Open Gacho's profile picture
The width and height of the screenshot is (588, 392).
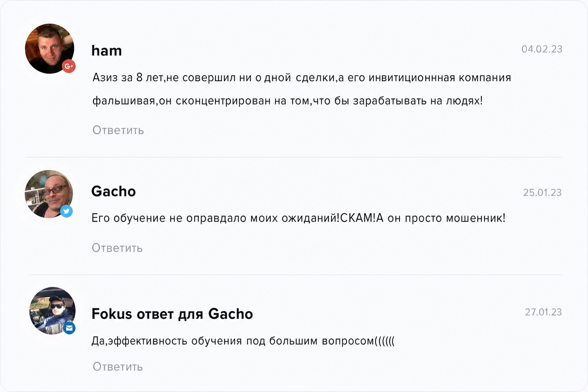pos(49,194)
